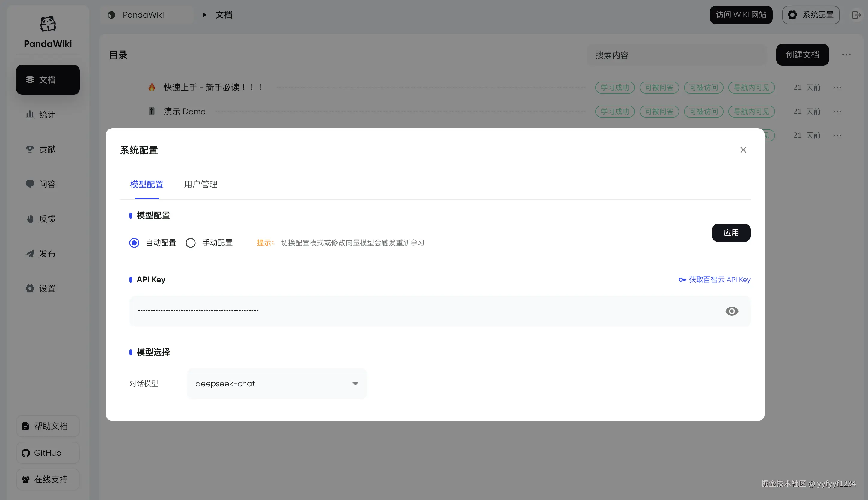Screen dimensions: 868x500
Task: Open 设置 settings in sidebar
Action: tap(47, 288)
